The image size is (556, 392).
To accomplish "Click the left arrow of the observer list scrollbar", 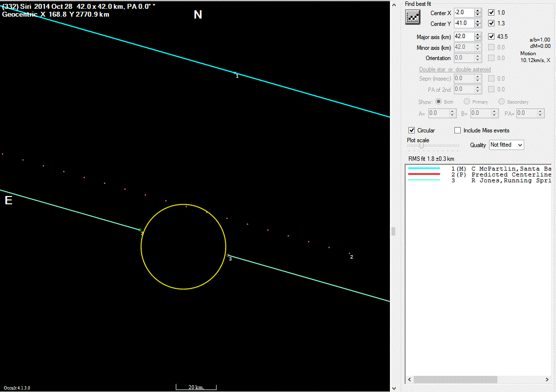I will click(409, 380).
